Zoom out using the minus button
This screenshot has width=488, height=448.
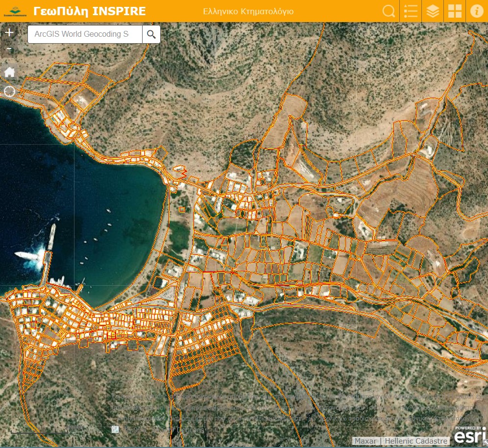coord(9,50)
